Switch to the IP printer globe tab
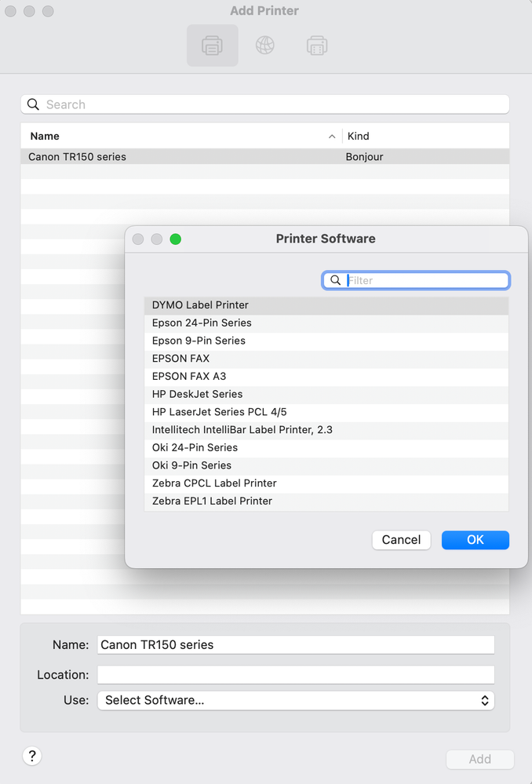 pyautogui.click(x=265, y=46)
